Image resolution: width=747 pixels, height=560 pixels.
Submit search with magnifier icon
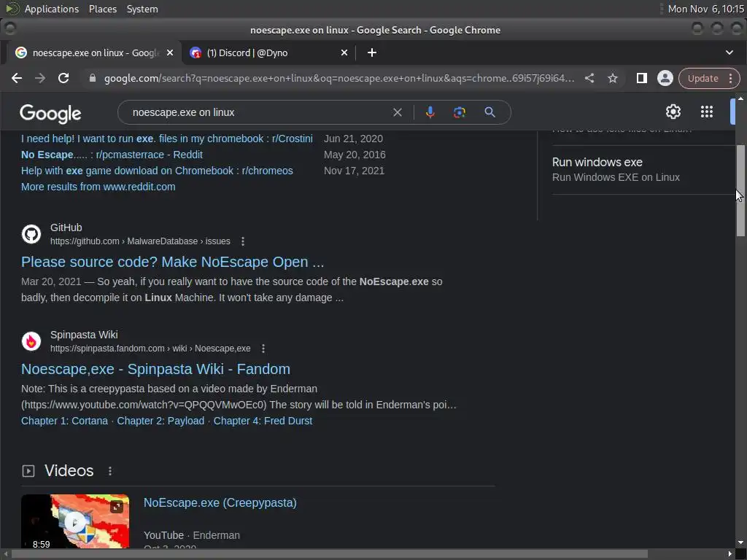[489, 112]
